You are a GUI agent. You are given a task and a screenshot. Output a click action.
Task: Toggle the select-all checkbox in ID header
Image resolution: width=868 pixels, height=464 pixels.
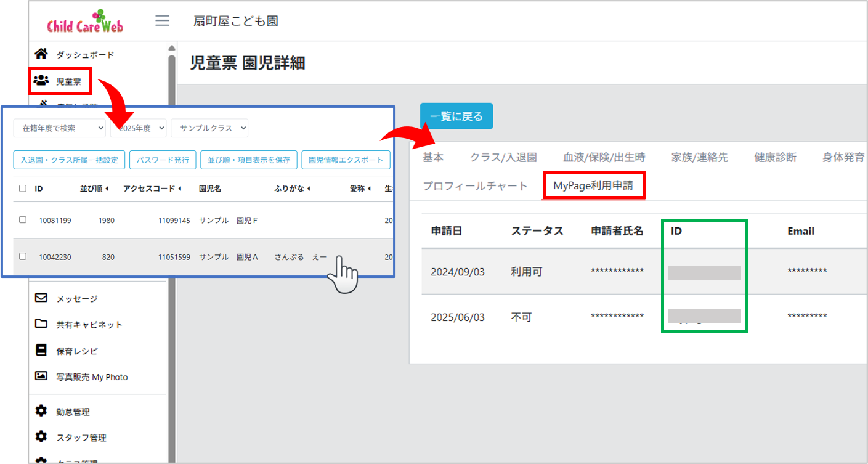(x=23, y=189)
